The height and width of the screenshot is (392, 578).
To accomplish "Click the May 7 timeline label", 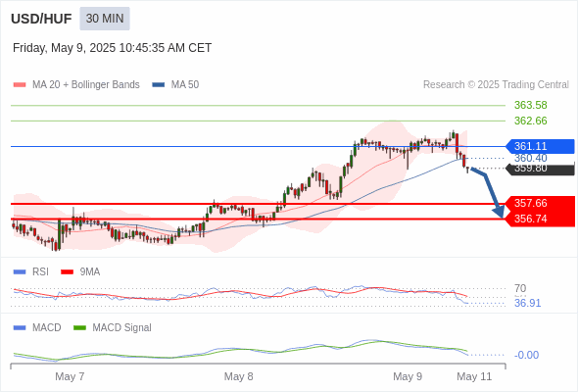I will [x=70, y=376].
